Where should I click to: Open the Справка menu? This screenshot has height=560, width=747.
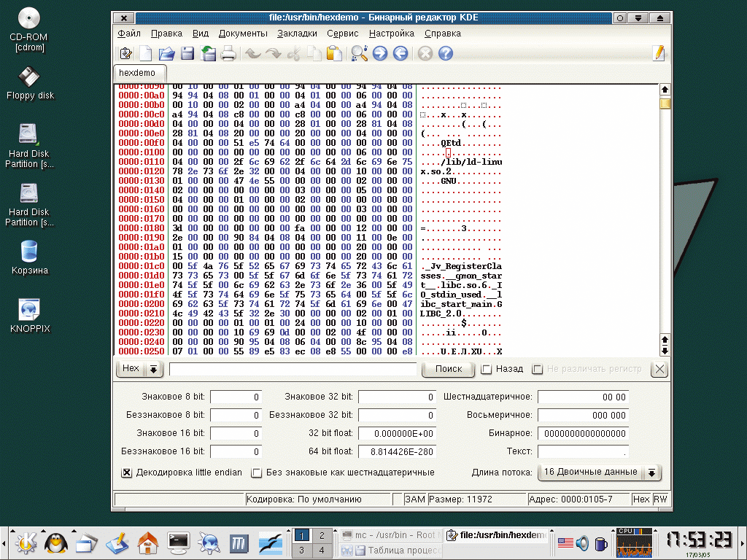point(443,34)
